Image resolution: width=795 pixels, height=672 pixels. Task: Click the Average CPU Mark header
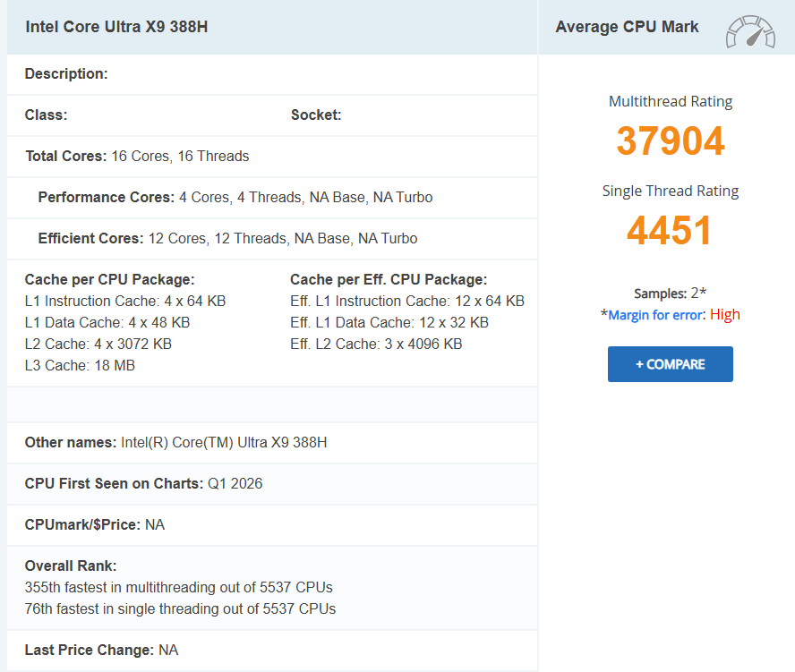[627, 27]
